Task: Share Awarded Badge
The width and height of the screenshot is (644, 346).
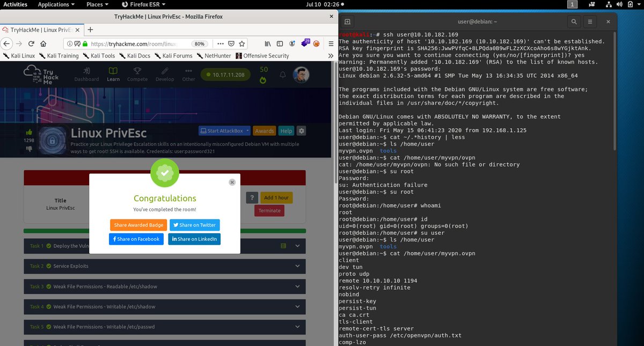Action: click(x=138, y=225)
